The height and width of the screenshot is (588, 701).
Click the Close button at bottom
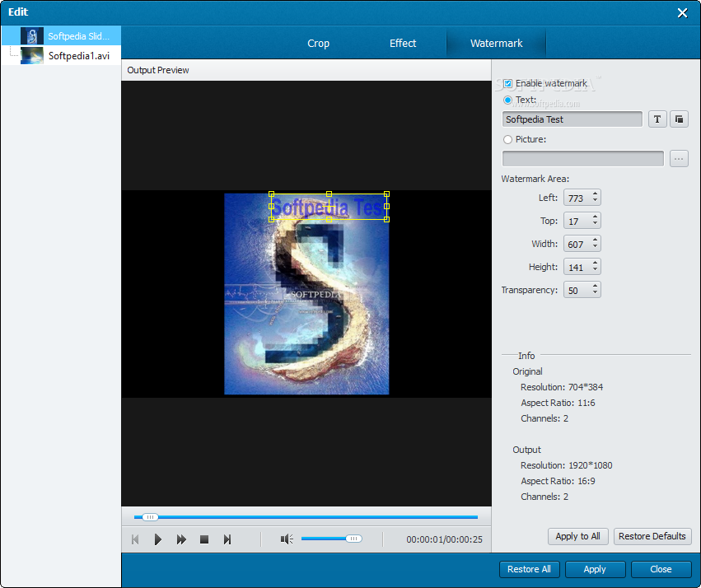pos(661,569)
